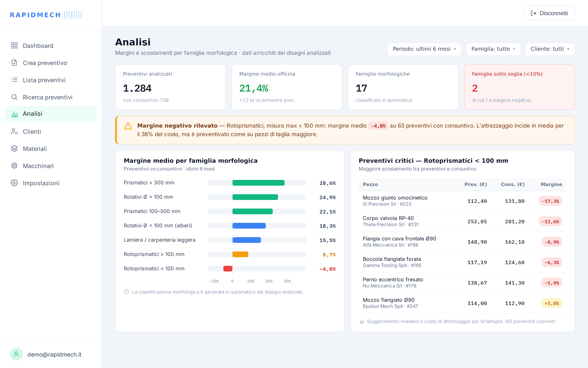Open the Dashboard menu item
Viewport: 588px width, 368px height.
[x=51, y=46]
